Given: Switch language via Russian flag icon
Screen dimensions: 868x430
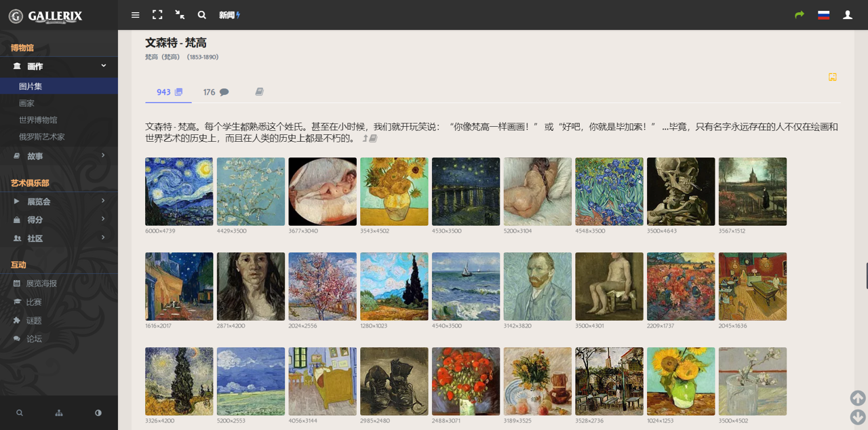Looking at the screenshot, I should coord(824,15).
